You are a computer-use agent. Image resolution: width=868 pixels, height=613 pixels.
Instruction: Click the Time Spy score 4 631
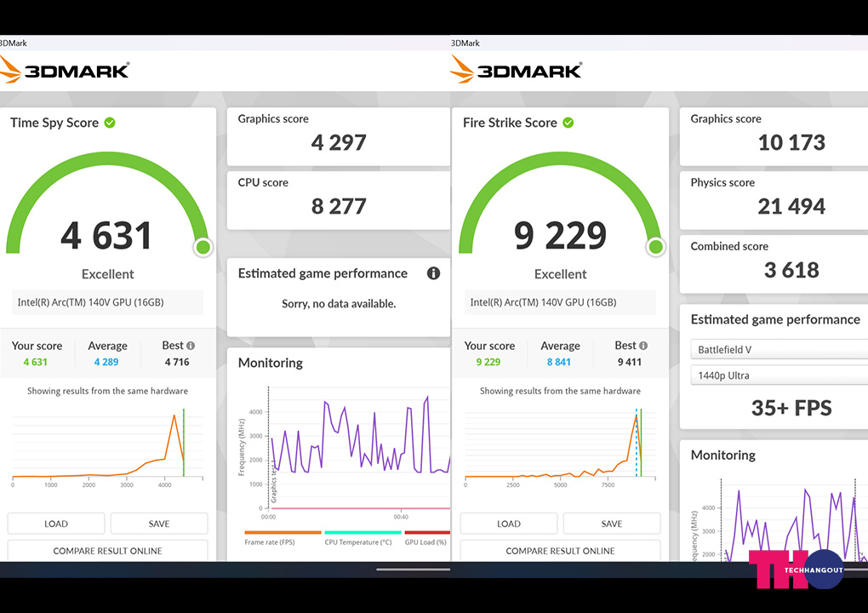106,235
